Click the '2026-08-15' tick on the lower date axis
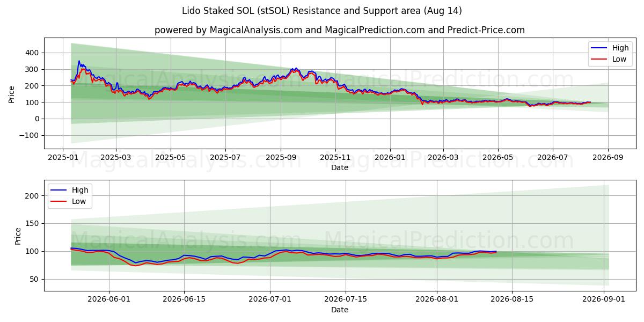Screen dimensions: 644x322 pos(513,299)
